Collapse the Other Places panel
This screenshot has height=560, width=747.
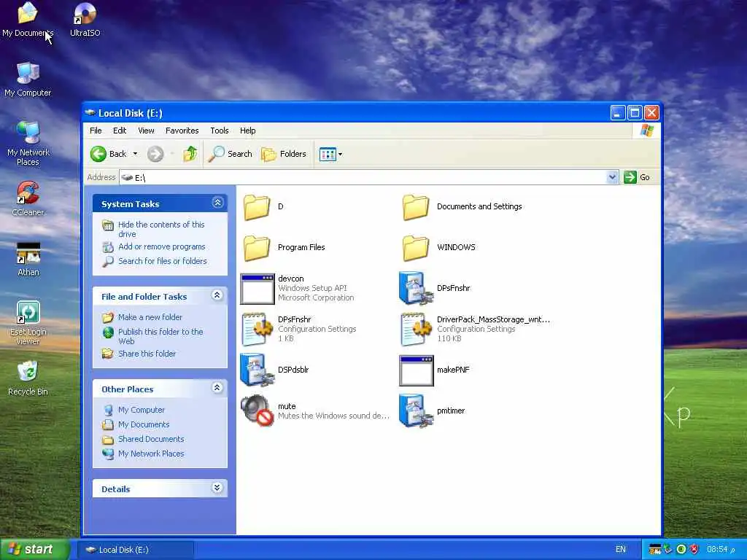click(217, 388)
